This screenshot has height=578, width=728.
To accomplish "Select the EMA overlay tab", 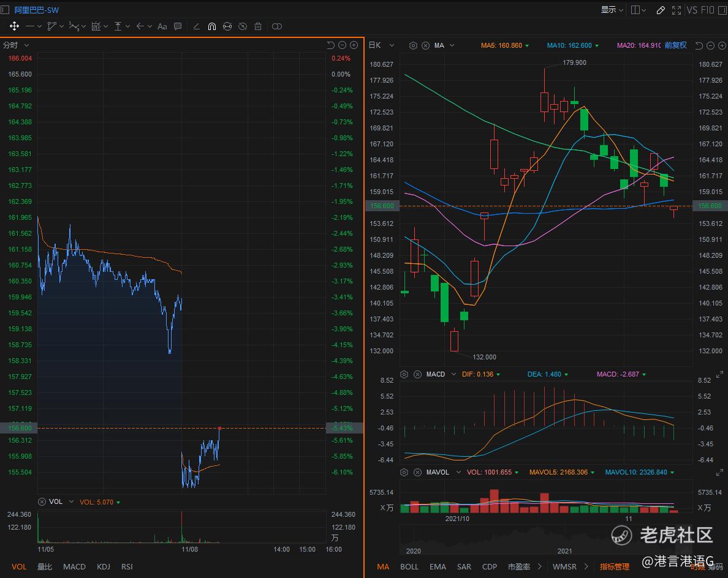I will pos(438,566).
